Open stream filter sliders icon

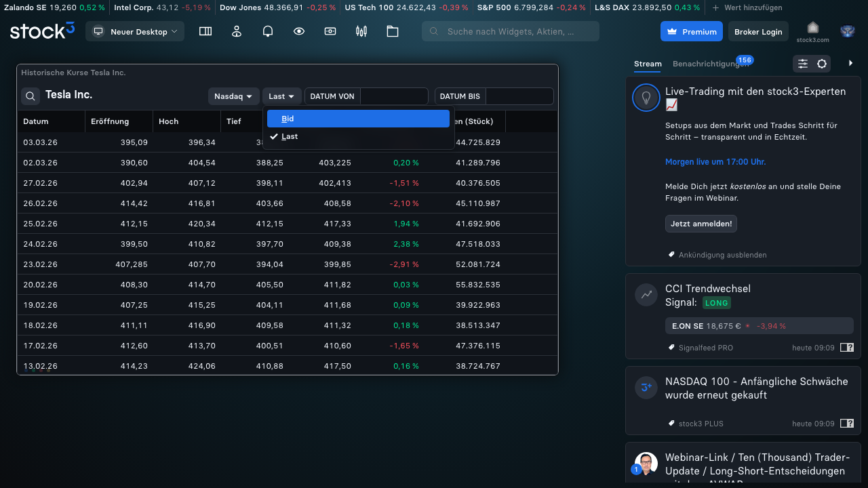tap(803, 64)
